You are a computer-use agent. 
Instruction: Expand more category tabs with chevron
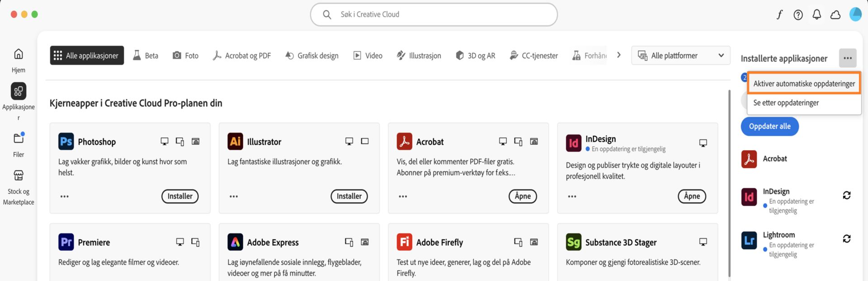coord(619,55)
